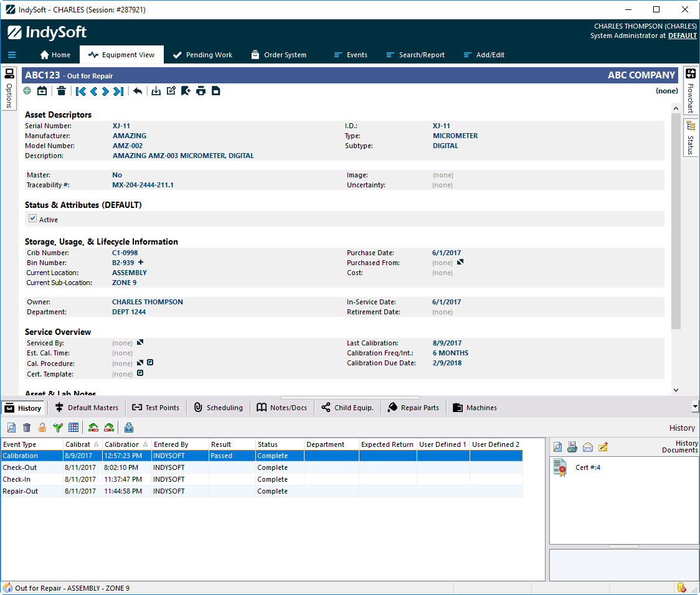The image size is (700, 595).
Task: Open the Status side panel
Action: (691, 138)
